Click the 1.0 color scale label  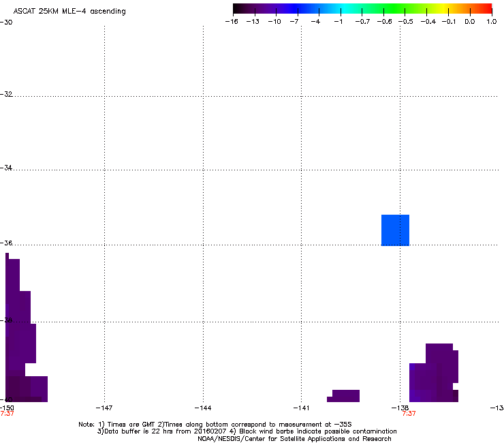coord(492,22)
